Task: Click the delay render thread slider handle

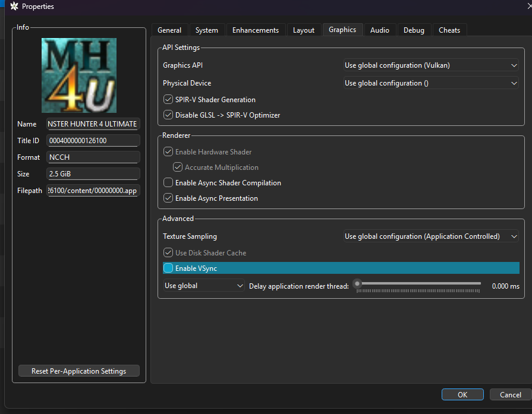Action: 357,284
